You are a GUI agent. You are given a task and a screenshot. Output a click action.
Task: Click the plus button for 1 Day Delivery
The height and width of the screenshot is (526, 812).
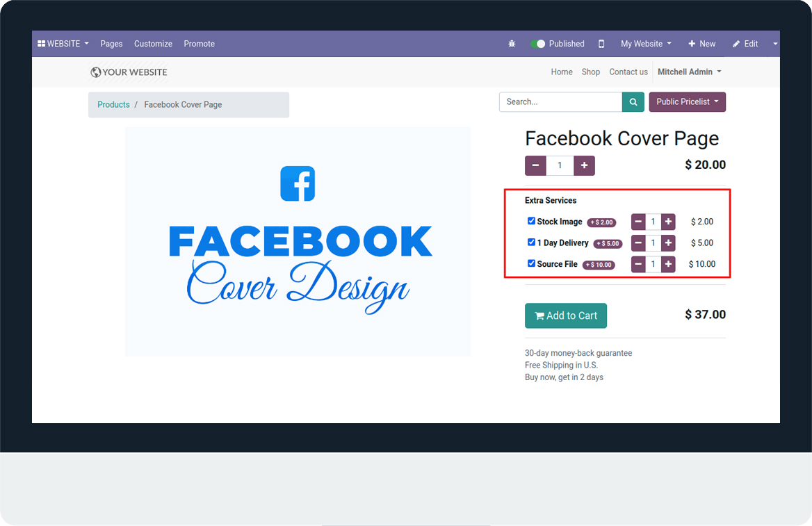(669, 243)
